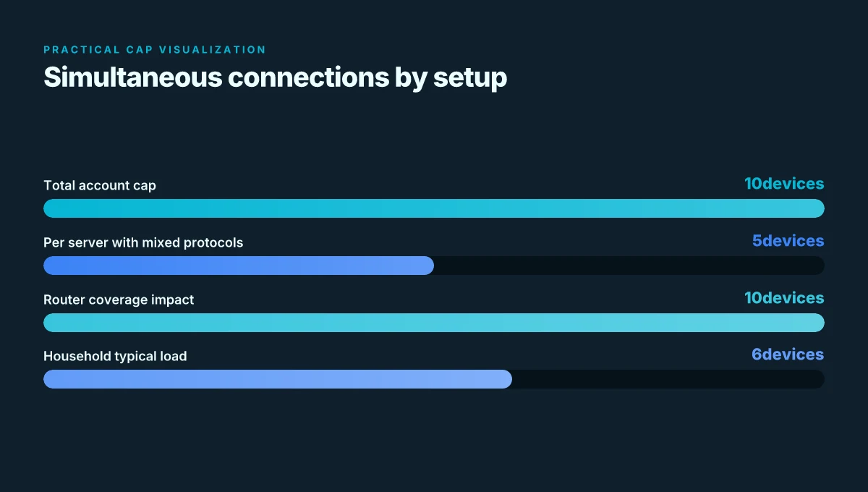Click the 'Practical Cap Visualization' subtitle
This screenshot has height=492, width=868.
click(155, 50)
